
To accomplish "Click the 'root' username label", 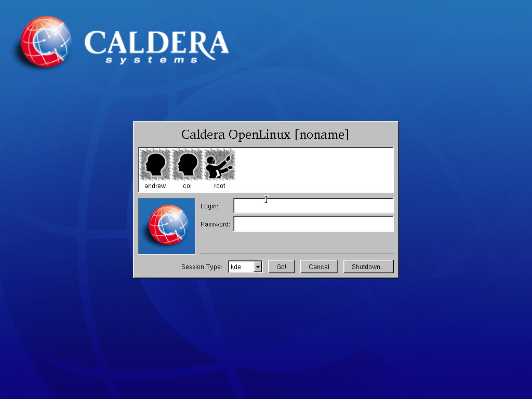I will tap(219, 186).
